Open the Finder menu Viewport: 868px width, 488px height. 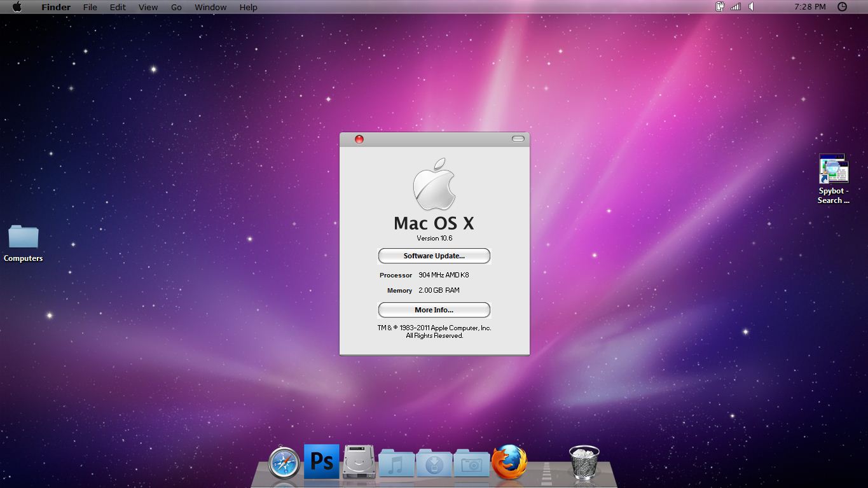click(x=56, y=7)
